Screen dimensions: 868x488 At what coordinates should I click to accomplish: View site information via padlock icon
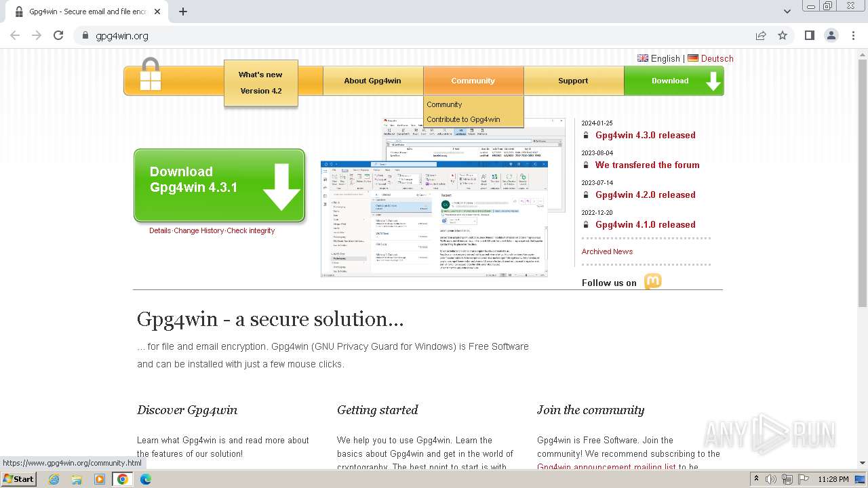85,36
